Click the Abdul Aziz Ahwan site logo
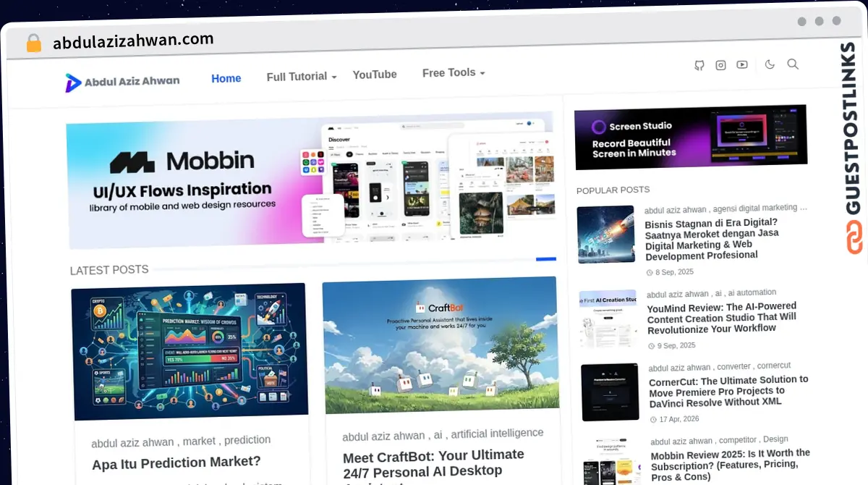 122,82
